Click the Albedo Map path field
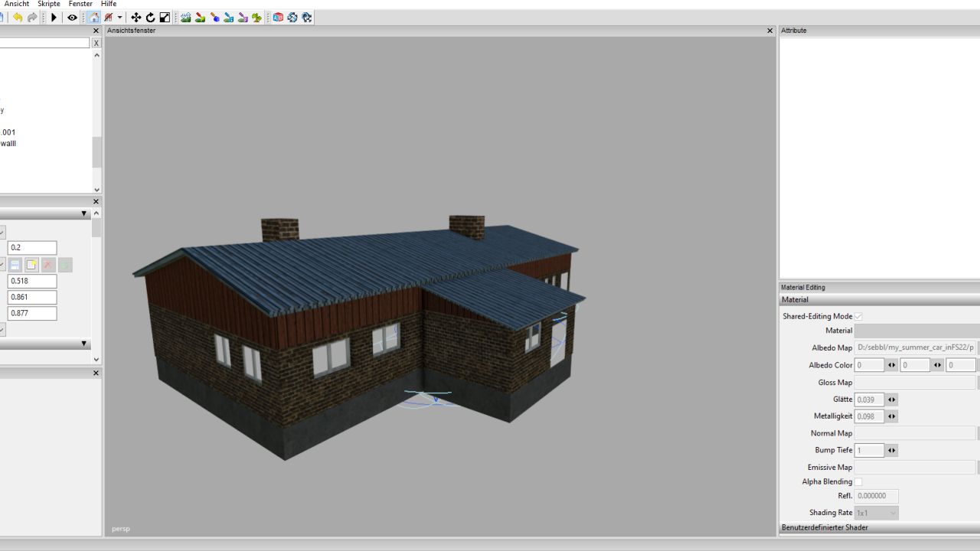980x551 pixels. 916,347
